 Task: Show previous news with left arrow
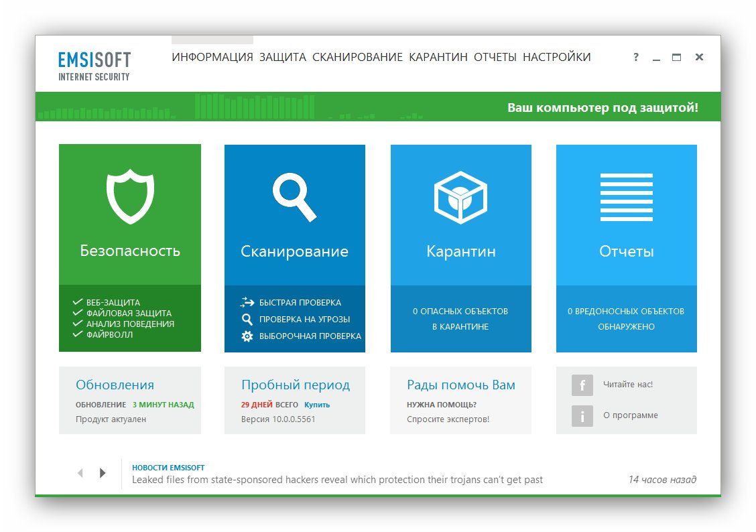(80, 473)
